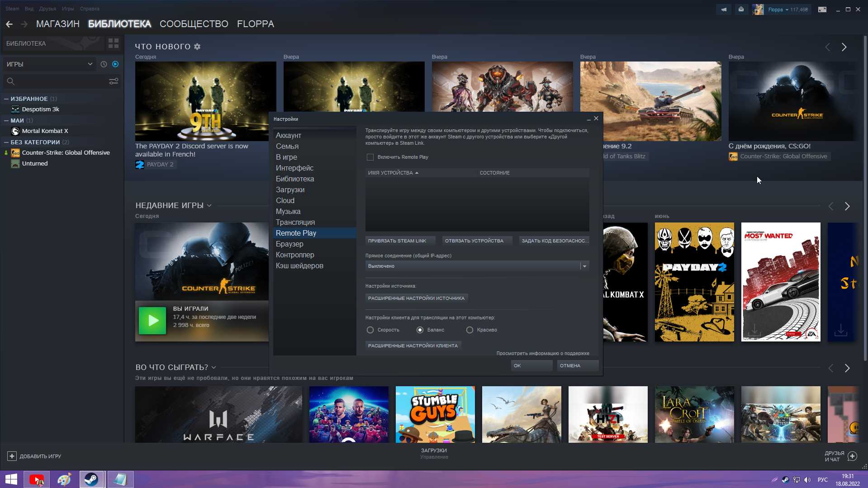Image resolution: width=868 pixels, height=488 pixels.
Task: Select the 'Красиво' radio option
Action: (470, 330)
